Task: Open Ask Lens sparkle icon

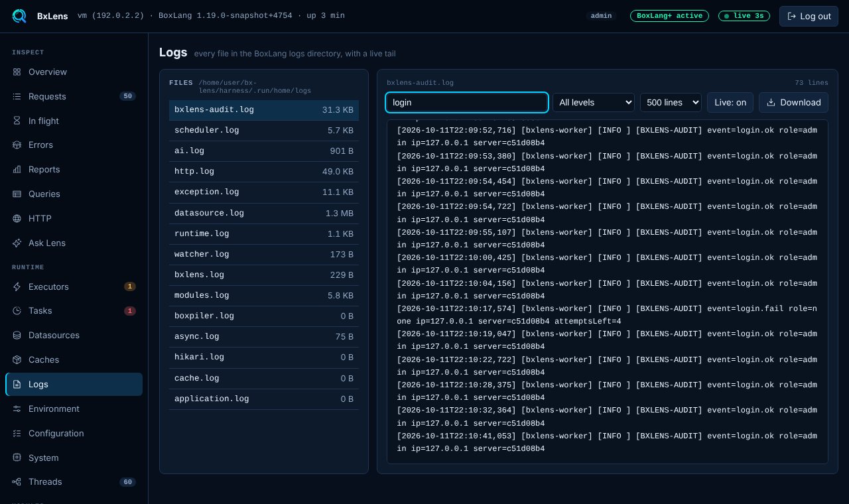Action: [17, 243]
